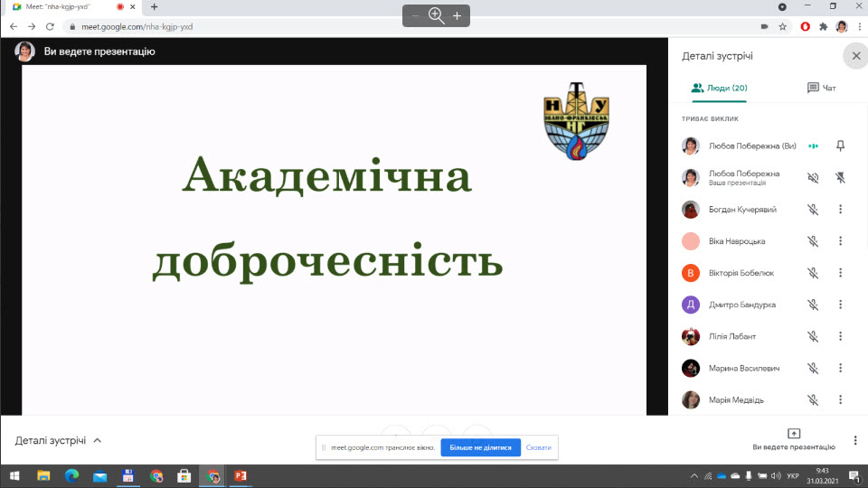This screenshot has height=488, width=868.
Task: Click muted speaker icon in Ваша презентація row
Action: click(x=813, y=178)
